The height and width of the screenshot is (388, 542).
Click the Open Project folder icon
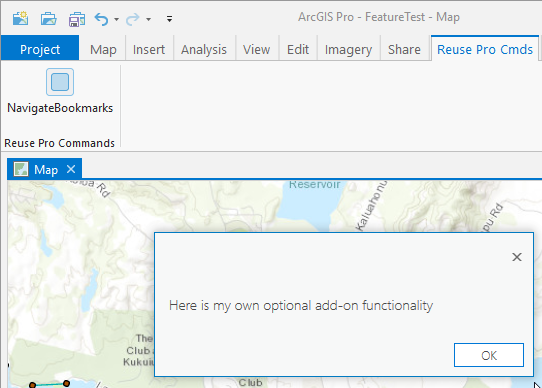[48, 19]
